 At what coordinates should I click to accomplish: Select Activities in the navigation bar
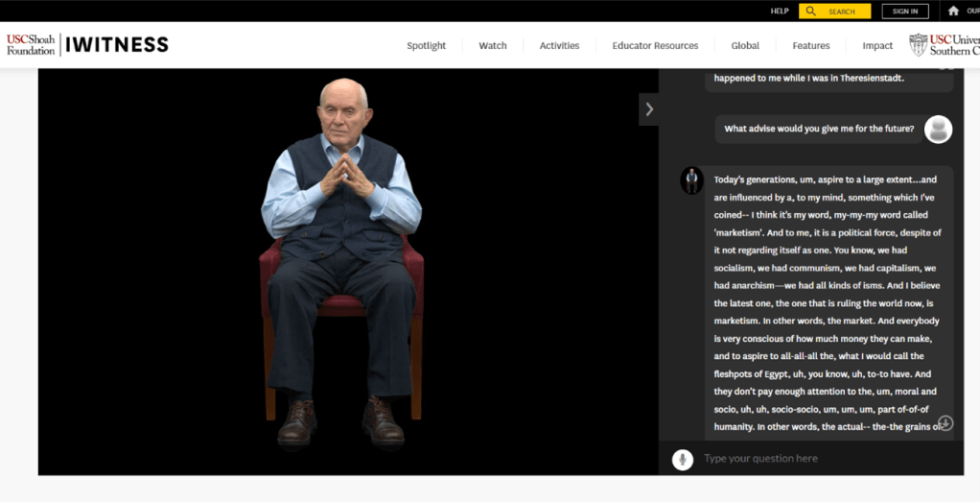tap(559, 45)
